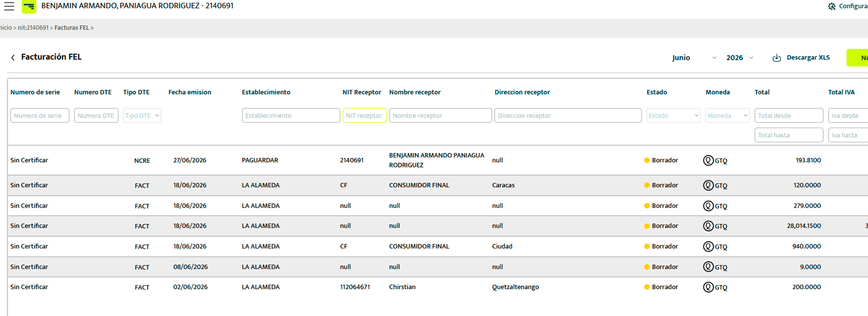Click the total 200.0000
868x316 pixels.
pos(807,287)
